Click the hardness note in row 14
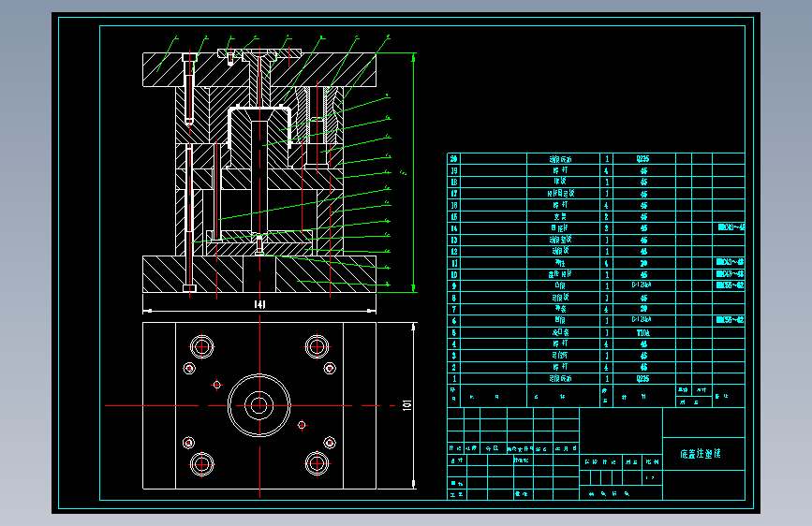The width and height of the screenshot is (812, 526). [731, 227]
